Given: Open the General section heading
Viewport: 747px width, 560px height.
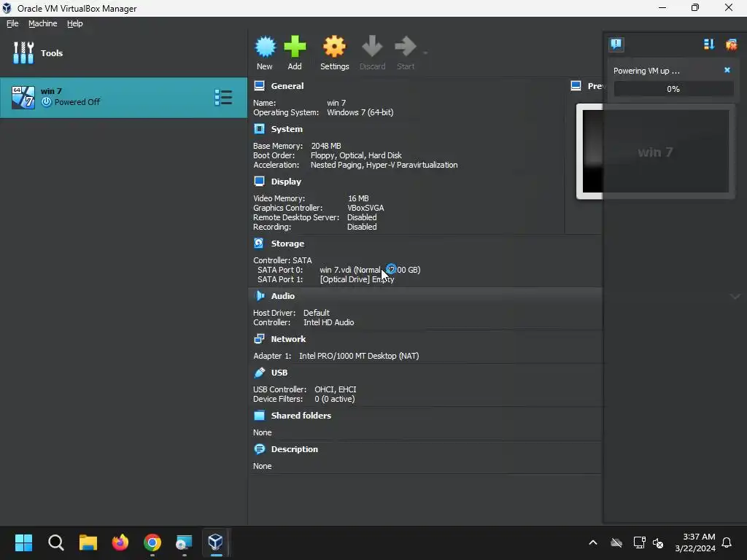Looking at the screenshot, I should [x=287, y=86].
